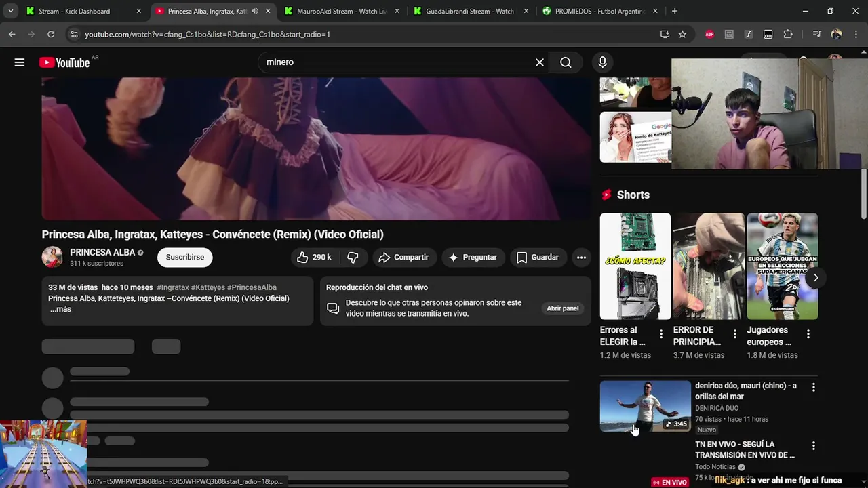This screenshot has width=868, height=488.
Task: Show next Shorts with right arrow
Action: point(816,278)
